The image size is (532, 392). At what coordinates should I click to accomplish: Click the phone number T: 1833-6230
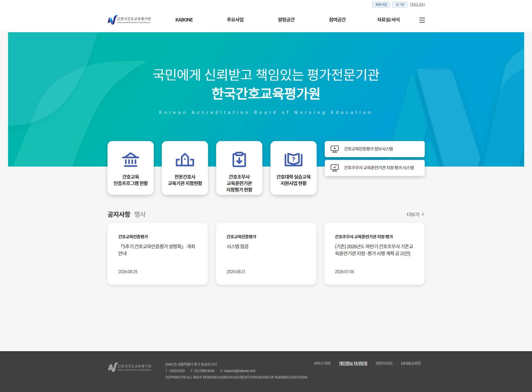click(175, 371)
